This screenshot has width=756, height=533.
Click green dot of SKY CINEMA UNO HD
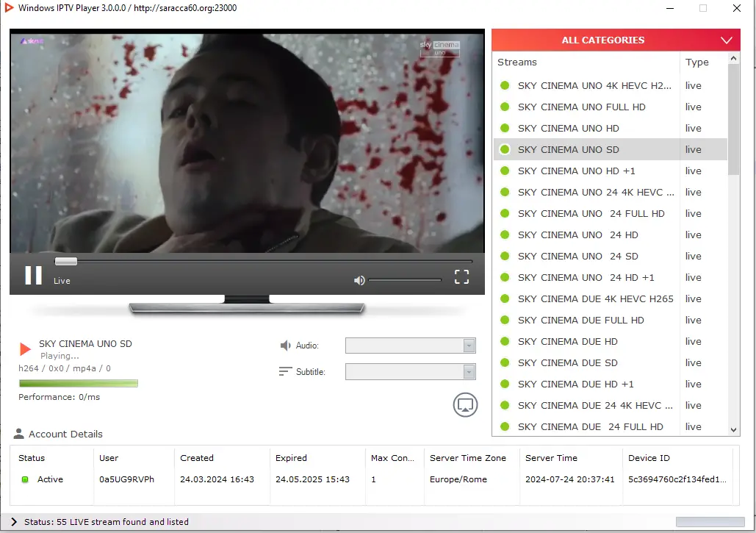point(505,128)
